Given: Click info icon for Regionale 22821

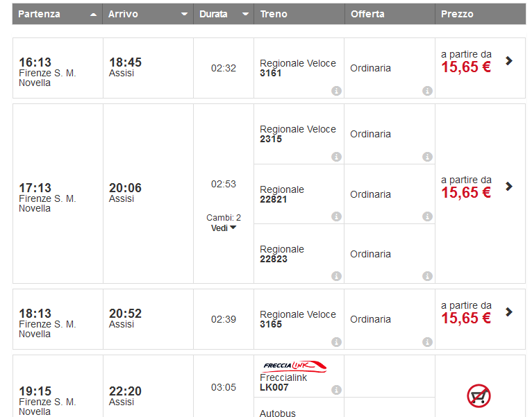Looking at the screenshot, I should tap(337, 216).
